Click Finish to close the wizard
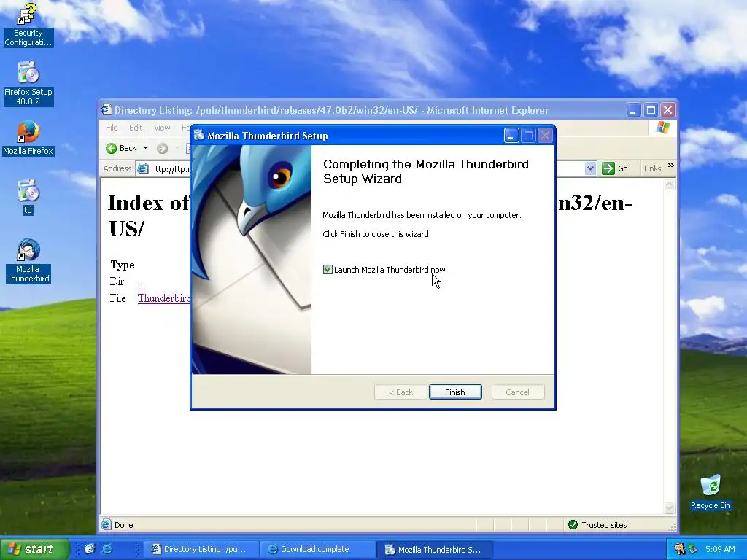The image size is (747, 560). 455,392
